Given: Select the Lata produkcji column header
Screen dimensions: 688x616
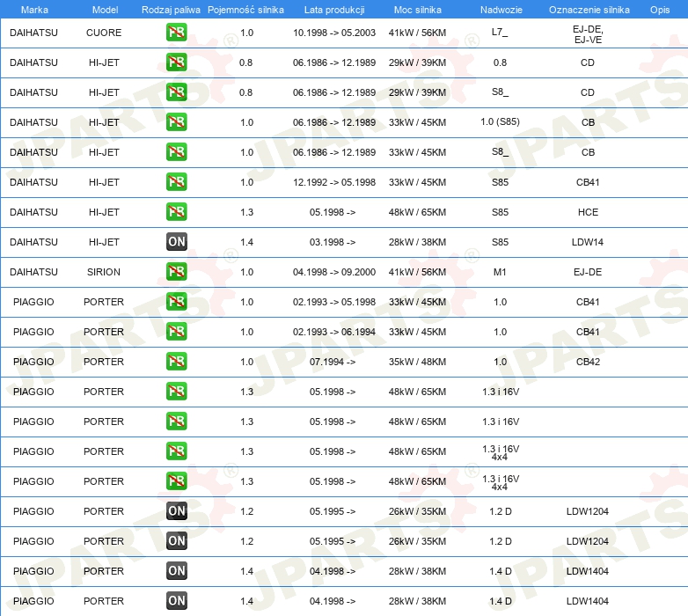Looking at the screenshot, I should [x=334, y=9].
